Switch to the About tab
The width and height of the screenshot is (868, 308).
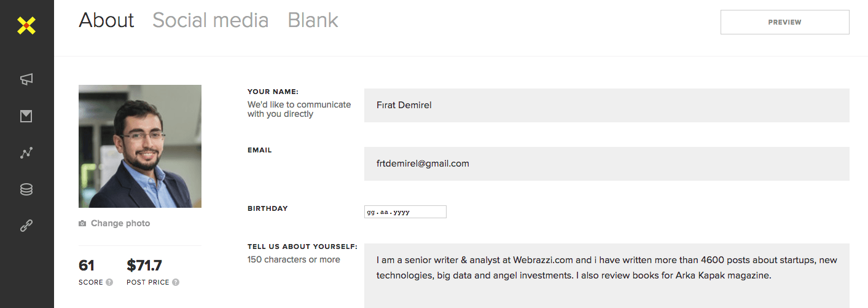point(106,20)
